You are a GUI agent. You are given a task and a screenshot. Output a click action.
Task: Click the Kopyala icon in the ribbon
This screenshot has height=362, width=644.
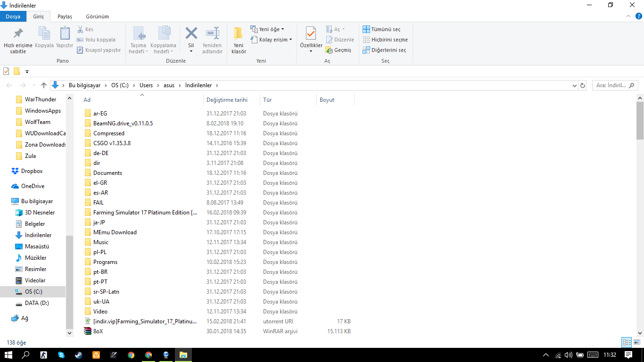pos(44,33)
